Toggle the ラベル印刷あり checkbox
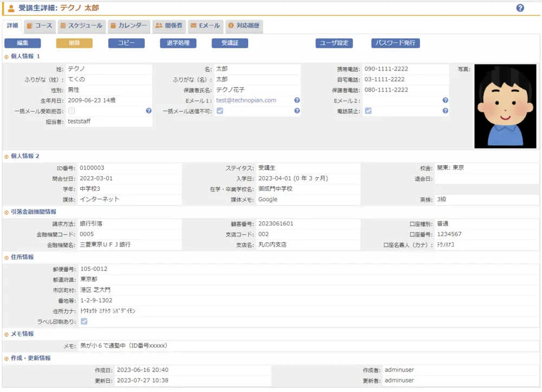 (84, 322)
